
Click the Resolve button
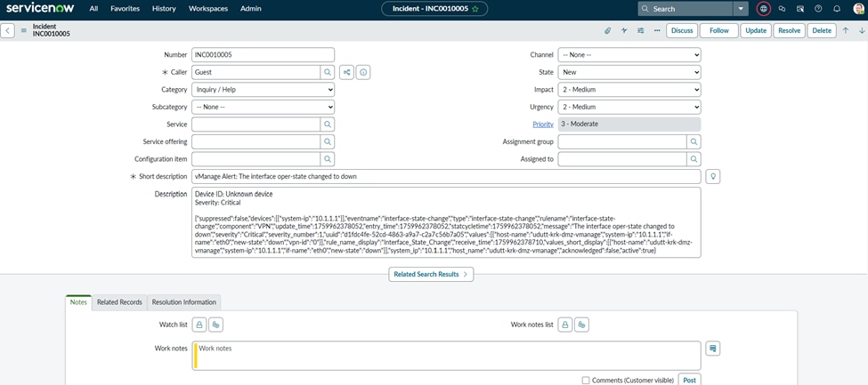coord(790,30)
